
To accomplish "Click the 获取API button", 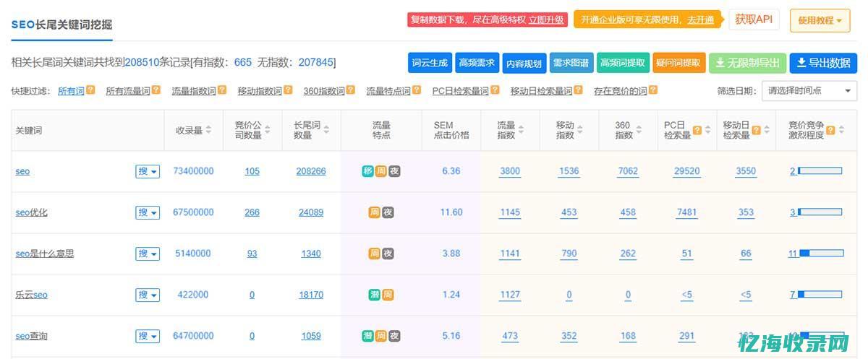I will coord(754,20).
